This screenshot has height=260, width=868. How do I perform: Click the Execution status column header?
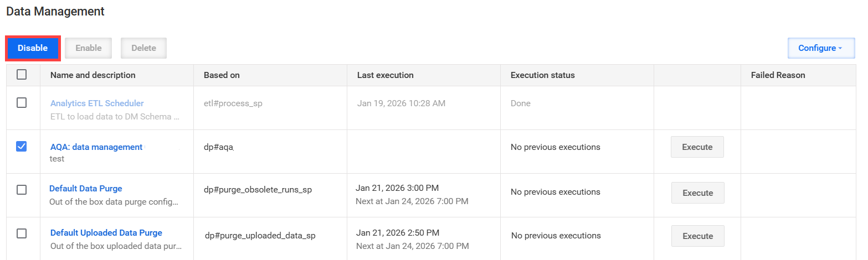(543, 75)
